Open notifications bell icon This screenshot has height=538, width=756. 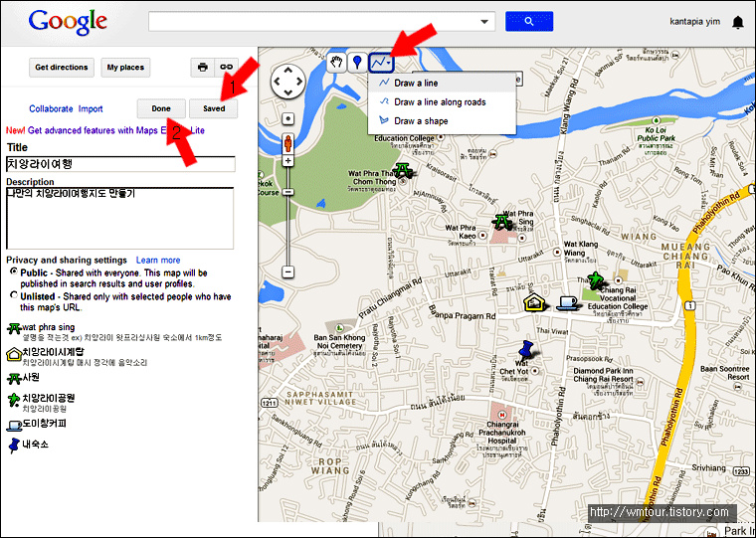coord(738,22)
